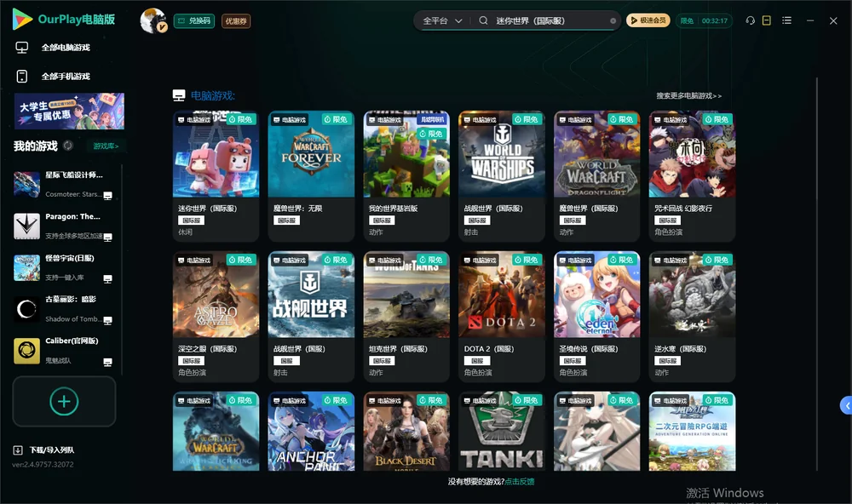The image size is (852, 504).
Task: Expand the blue side panel arrow
Action: [846, 406]
